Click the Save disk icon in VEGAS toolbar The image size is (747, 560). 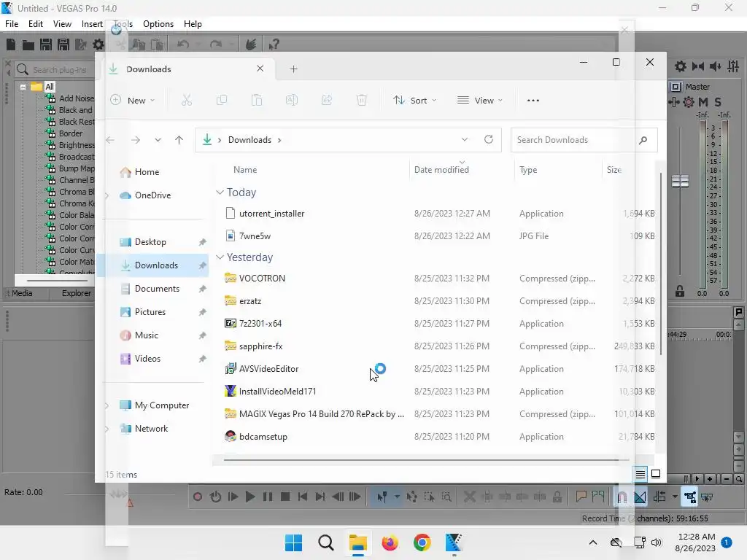tap(46, 44)
